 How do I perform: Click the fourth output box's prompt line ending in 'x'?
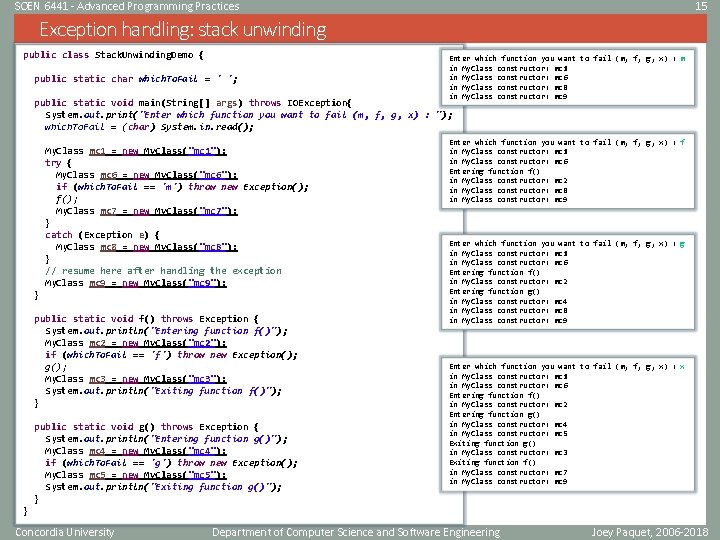pos(568,366)
